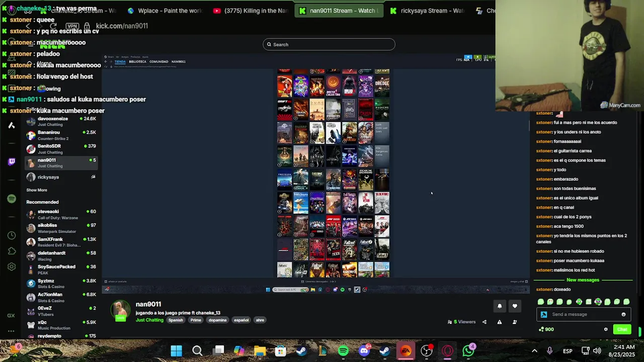Switch to Wplace browser tab
The width and height of the screenshot is (644, 362).
pos(165,11)
